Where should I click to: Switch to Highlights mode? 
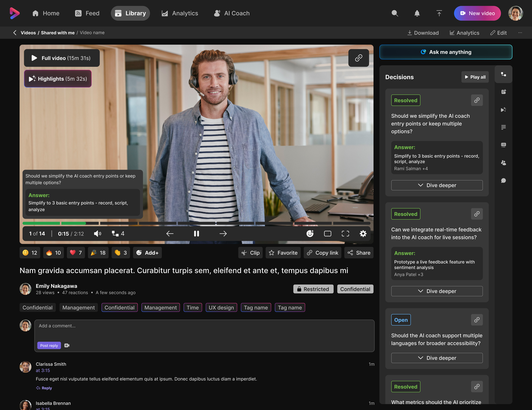pyautogui.click(x=58, y=79)
